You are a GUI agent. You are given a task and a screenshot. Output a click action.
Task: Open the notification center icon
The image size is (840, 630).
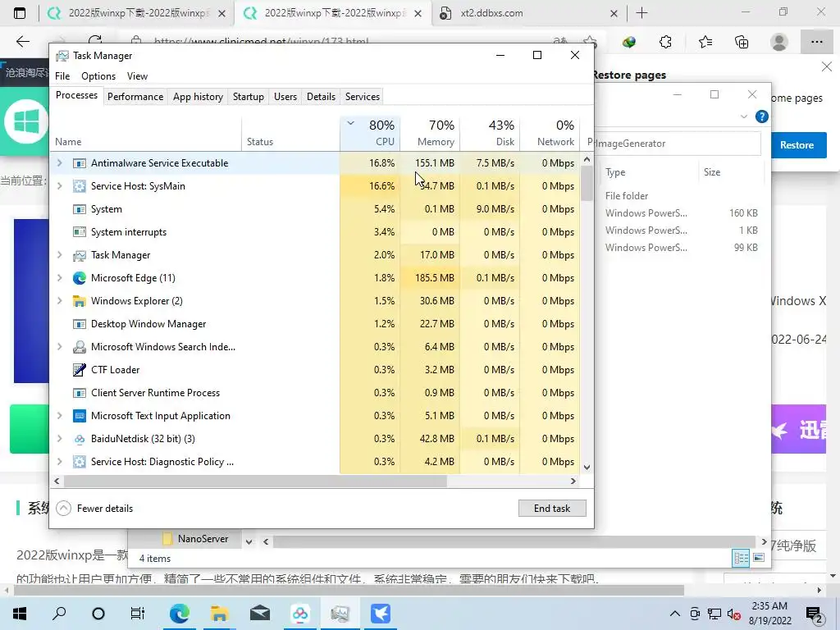tap(815, 614)
